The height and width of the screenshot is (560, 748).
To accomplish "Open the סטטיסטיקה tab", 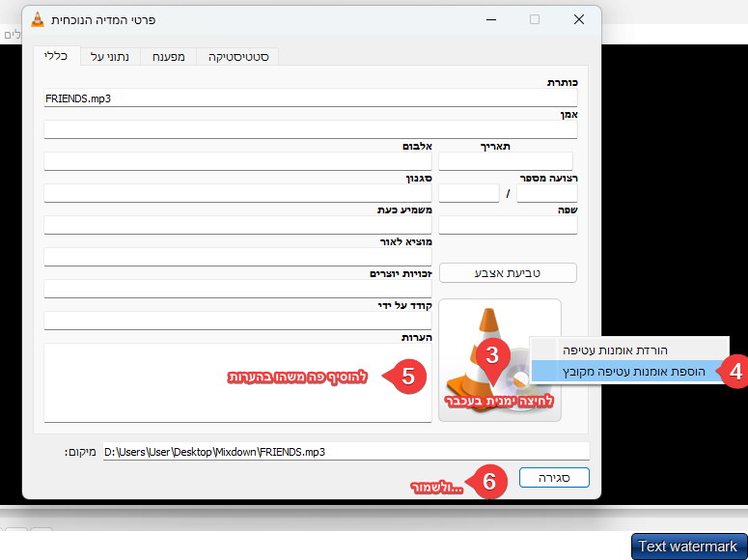I will click(238, 57).
